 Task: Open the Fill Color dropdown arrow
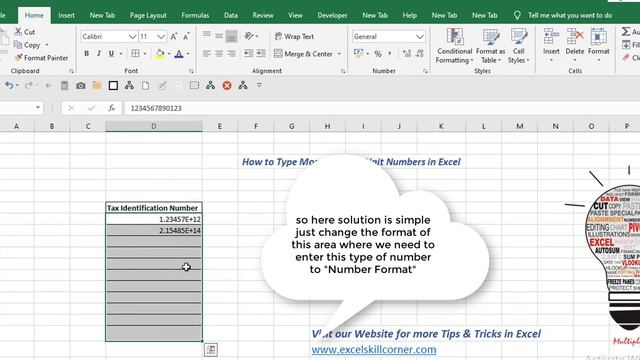pyautogui.click(x=169, y=54)
